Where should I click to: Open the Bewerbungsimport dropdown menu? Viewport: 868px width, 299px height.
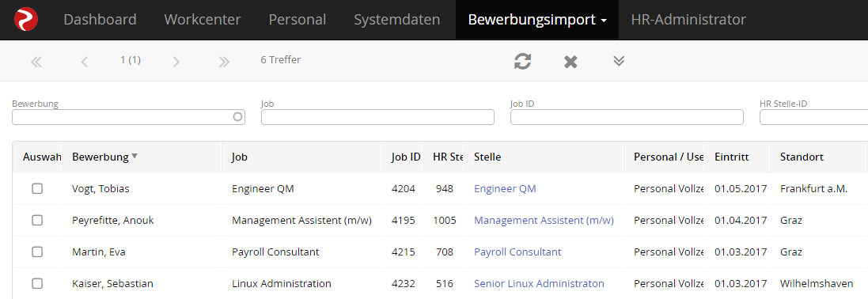[x=537, y=20]
